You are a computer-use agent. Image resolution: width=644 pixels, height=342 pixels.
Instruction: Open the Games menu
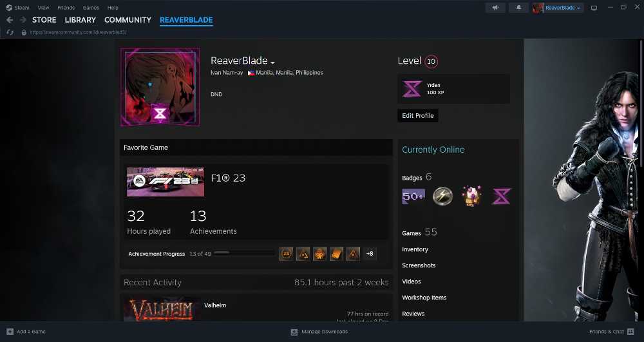(x=91, y=7)
